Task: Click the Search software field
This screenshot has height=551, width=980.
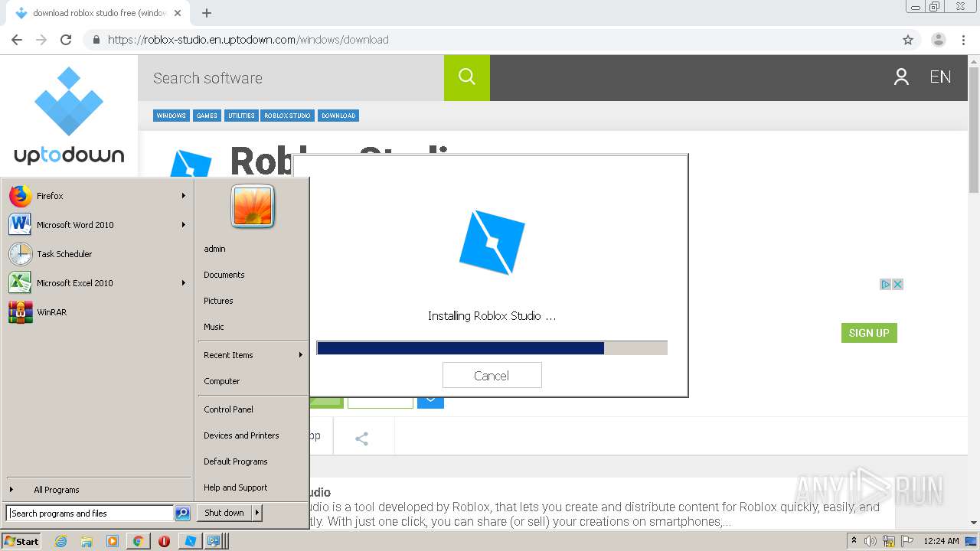Action: (291, 78)
